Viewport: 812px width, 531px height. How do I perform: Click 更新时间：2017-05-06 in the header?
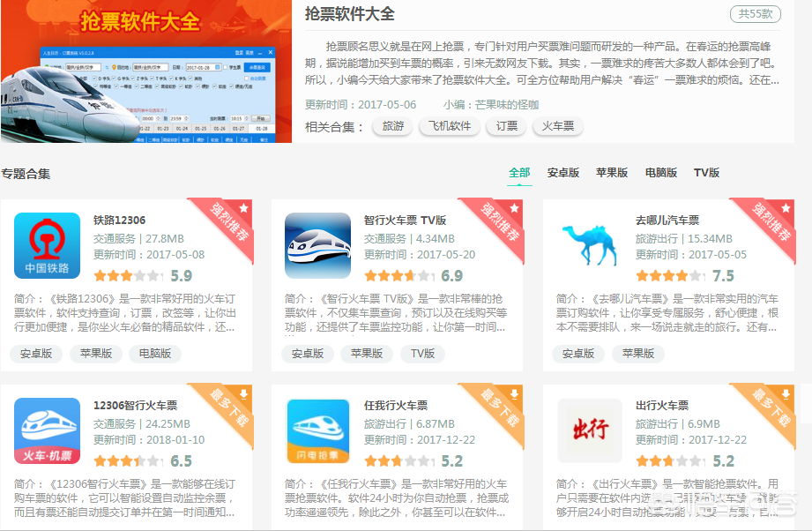click(361, 105)
